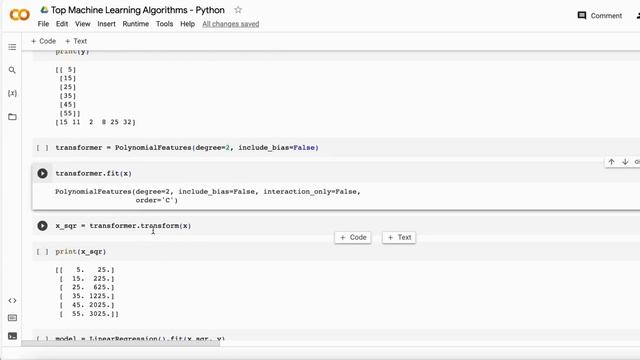Click the All changes saved link
640x360 pixels.
pos(231,24)
